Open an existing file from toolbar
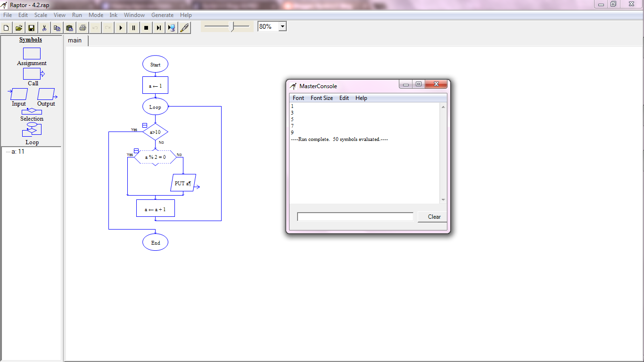The width and height of the screenshot is (644, 362). click(x=19, y=28)
